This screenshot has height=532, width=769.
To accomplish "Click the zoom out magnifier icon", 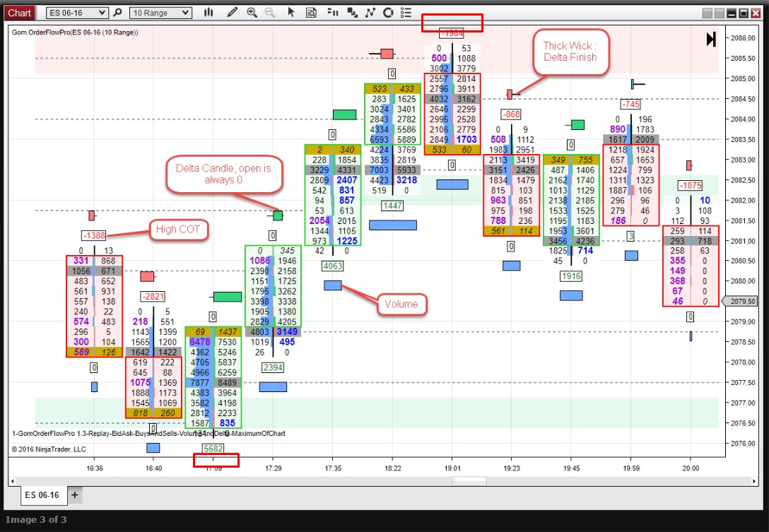I will click(270, 13).
